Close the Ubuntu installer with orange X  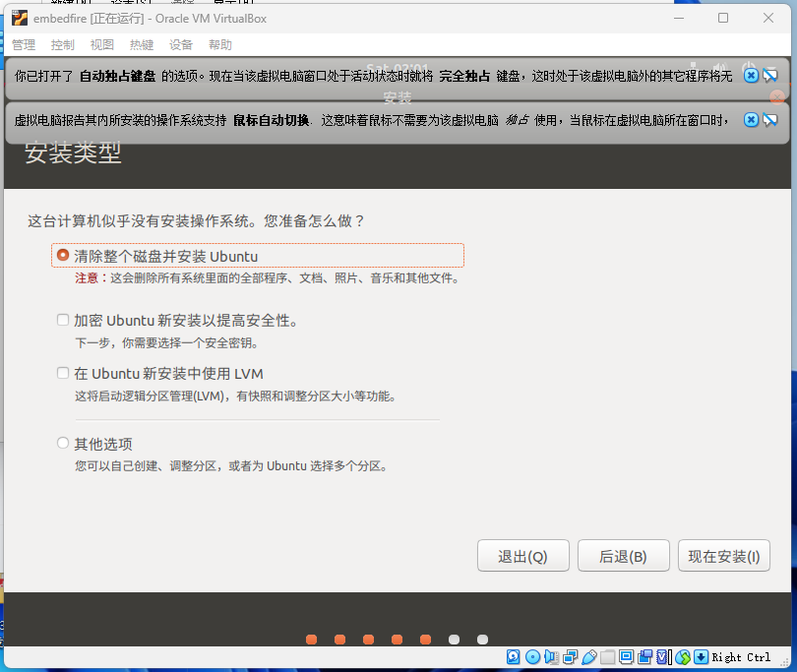[x=776, y=97]
